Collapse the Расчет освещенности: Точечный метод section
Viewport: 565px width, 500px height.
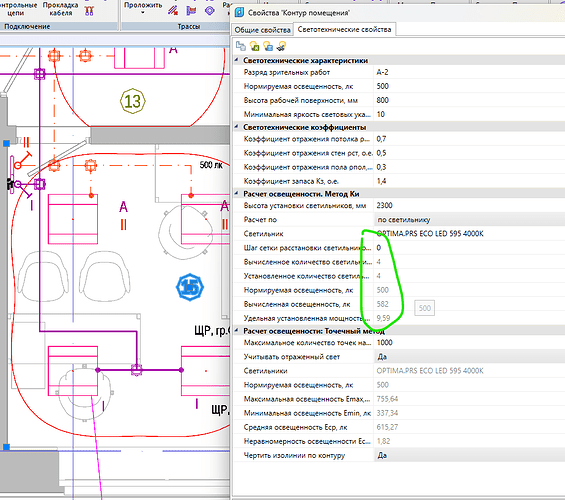(x=237, y=330)
